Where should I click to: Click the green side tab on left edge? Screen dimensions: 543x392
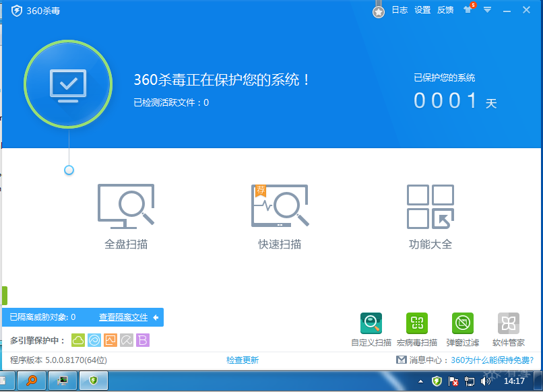(5, 296)
